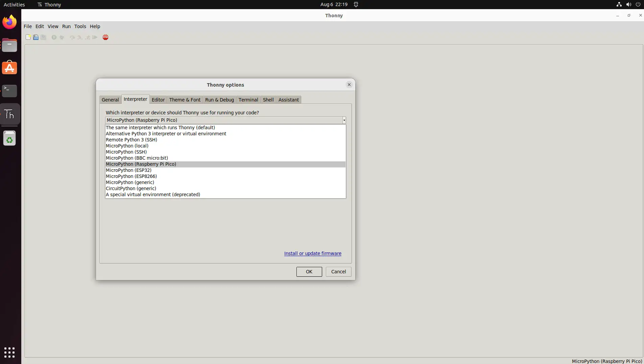This screenshot has width=644, height=364.
Task: Open the File menu
Action: click(x=28, y=26)
